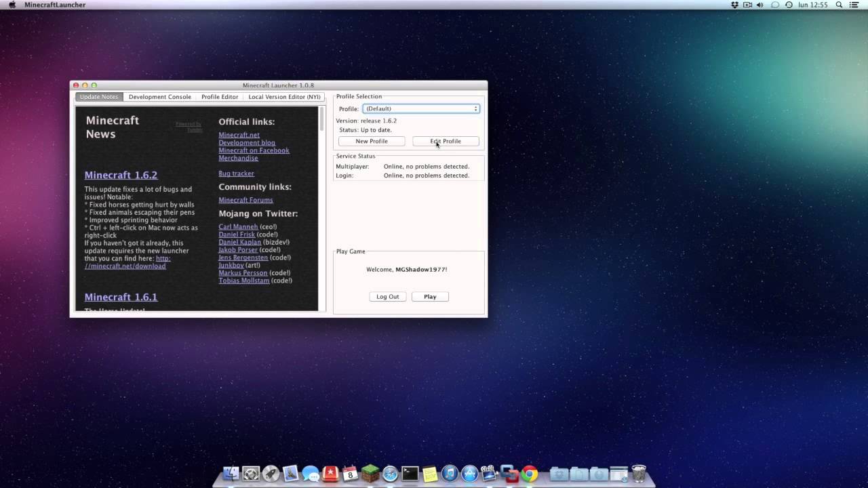The image size is (868, 488).
Task: Open Safari compass icon in dock
Action: [390, 473]
